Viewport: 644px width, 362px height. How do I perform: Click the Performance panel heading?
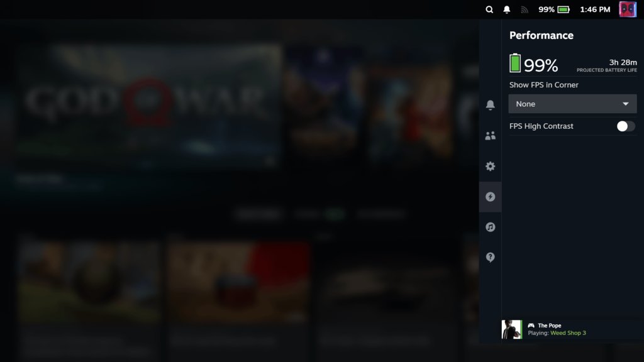(541, 35)
